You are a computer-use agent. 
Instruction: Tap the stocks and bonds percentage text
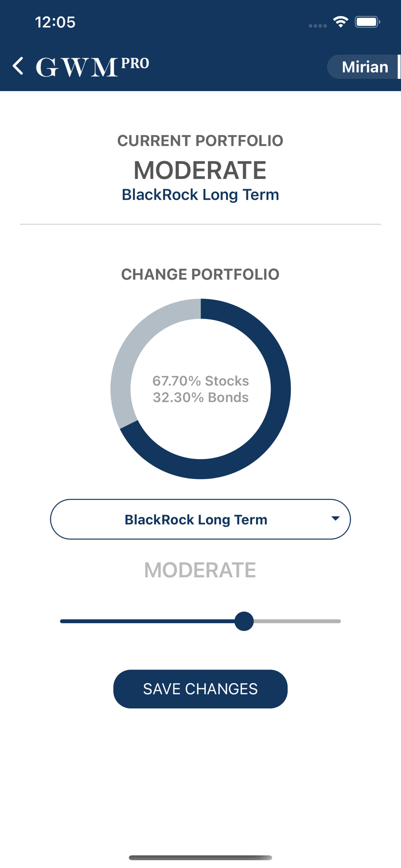click(x=200, y=389)
